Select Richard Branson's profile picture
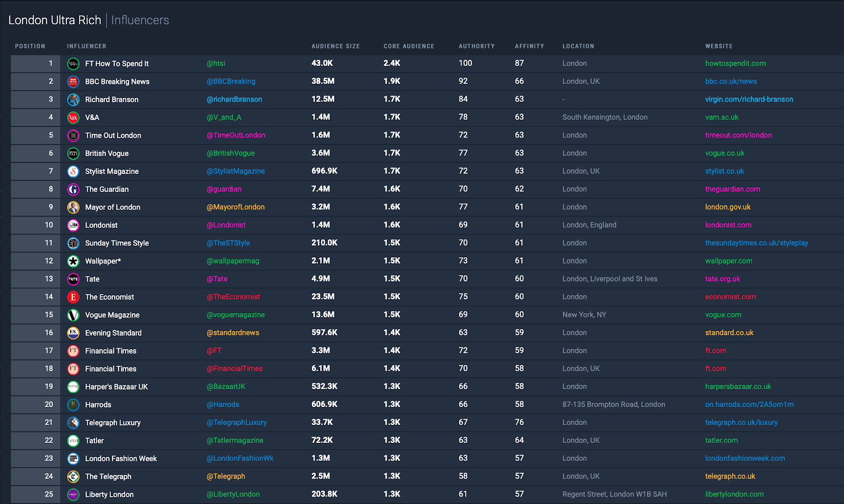Image resolution: width=844 pixels, height=504 pixels. point(73,100)
